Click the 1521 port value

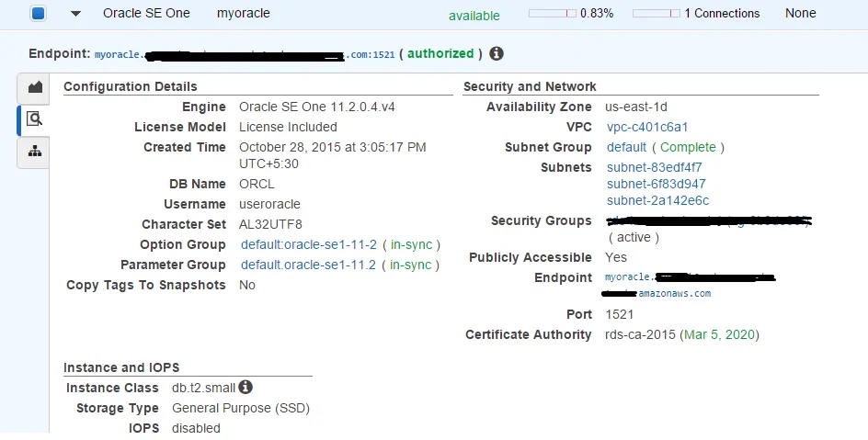620,314
